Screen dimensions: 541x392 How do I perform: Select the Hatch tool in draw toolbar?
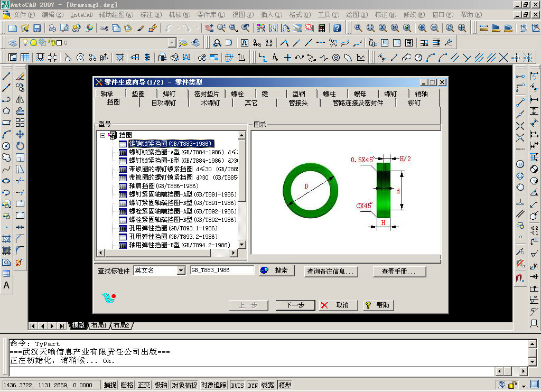[x=6, y=239]
